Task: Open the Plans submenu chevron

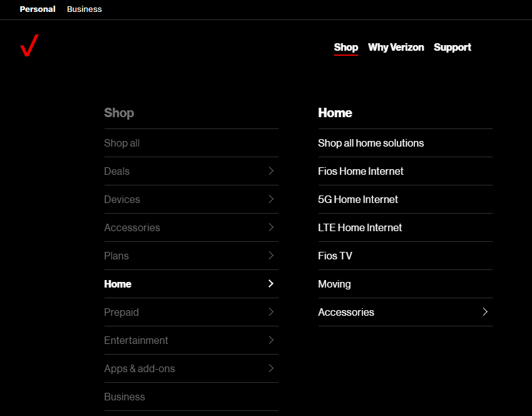Action: 271,256
